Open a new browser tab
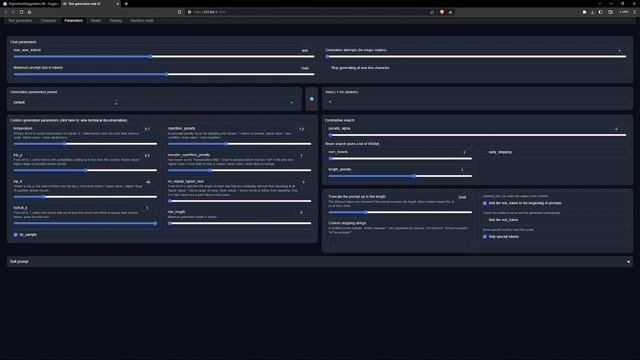Viewport: 640px width, 360px height. coord(126,4)
